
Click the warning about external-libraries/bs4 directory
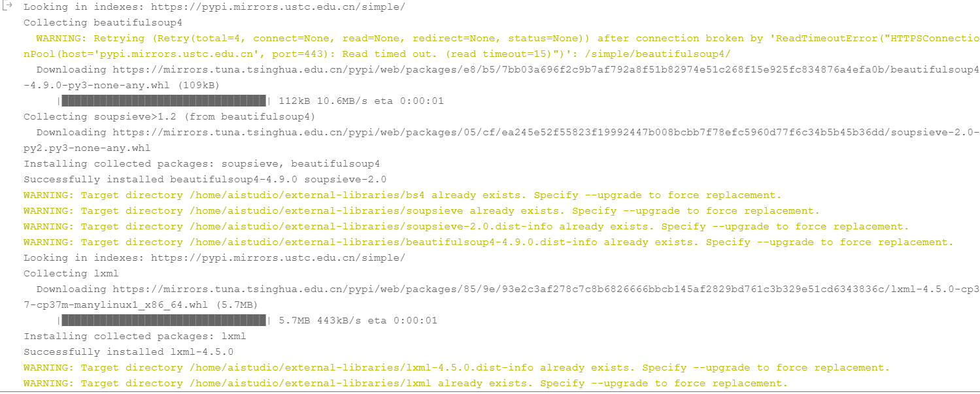pyautogui.click(x=403, y=195)
